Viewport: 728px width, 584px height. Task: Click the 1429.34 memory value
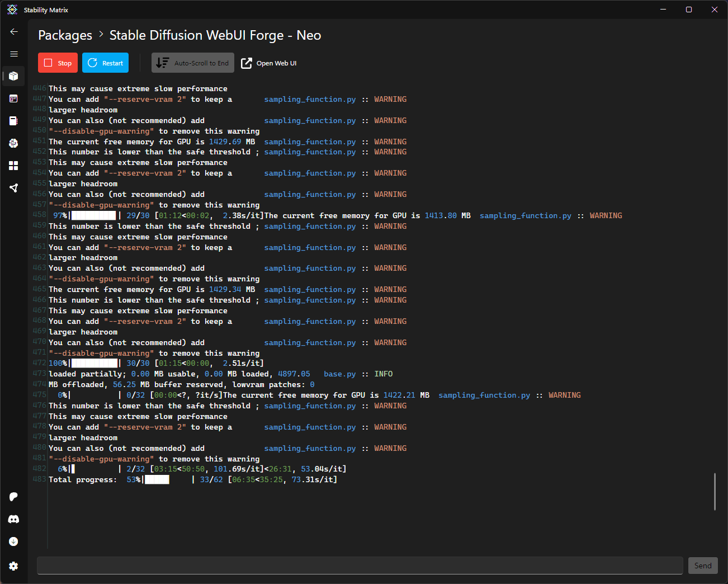click(225, 289)
